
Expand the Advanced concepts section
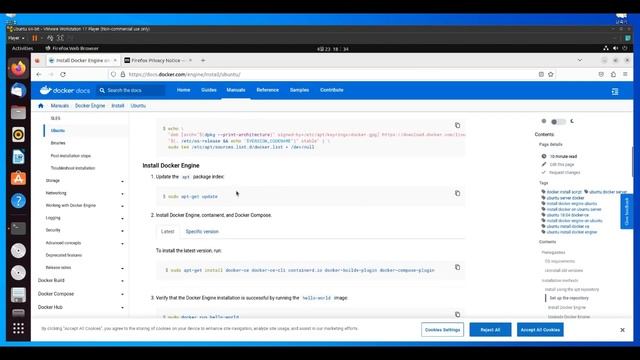tap(122, 244)
